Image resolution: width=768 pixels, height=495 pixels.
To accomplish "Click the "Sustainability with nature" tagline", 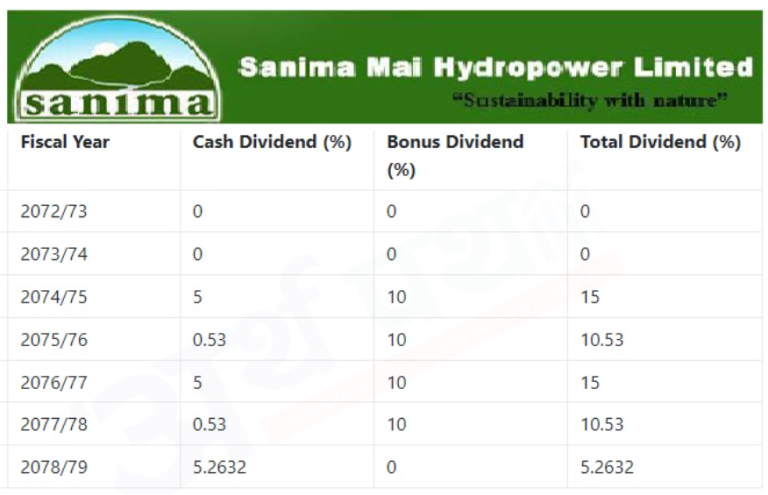I will (589, 100).
